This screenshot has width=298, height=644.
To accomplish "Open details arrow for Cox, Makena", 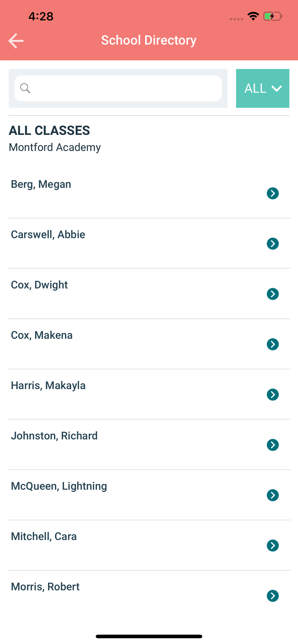I will coord(273,344).
